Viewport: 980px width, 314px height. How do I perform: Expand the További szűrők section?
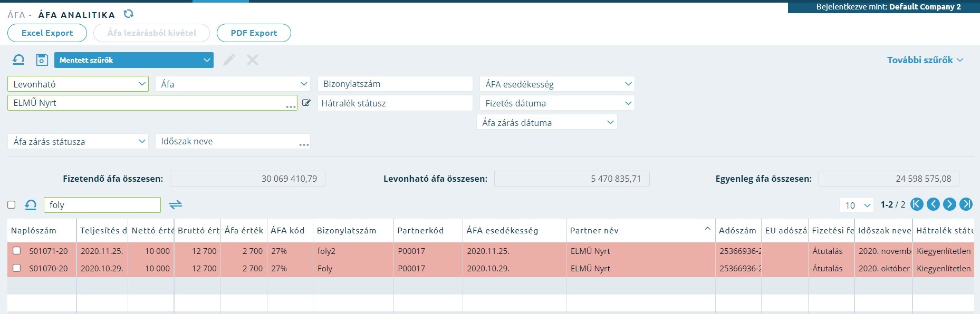pyautogui.click(x=925, y=60)
